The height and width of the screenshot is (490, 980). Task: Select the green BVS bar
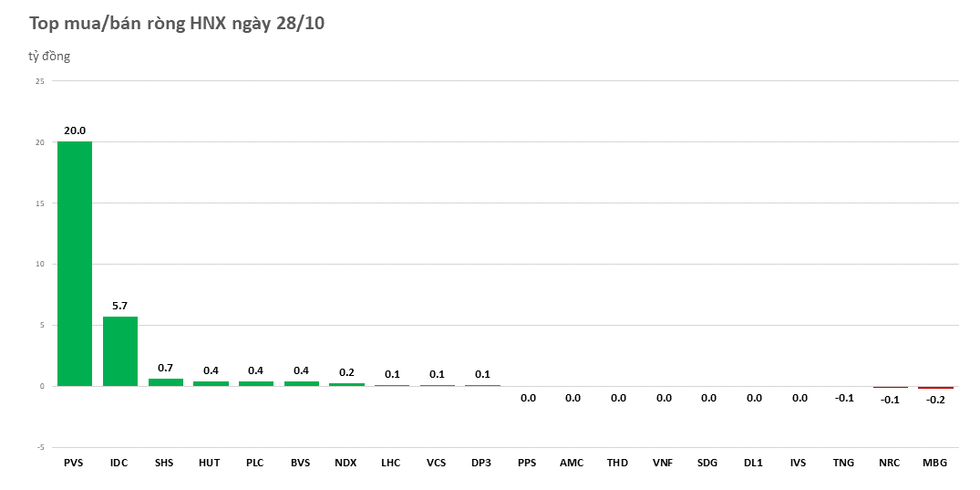pos(301,383)
